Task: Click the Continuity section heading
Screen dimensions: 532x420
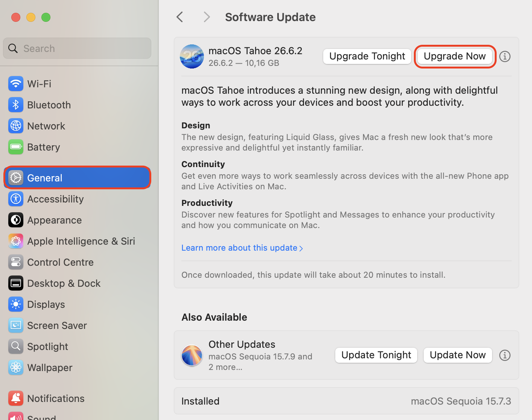Action: [203, 164]
